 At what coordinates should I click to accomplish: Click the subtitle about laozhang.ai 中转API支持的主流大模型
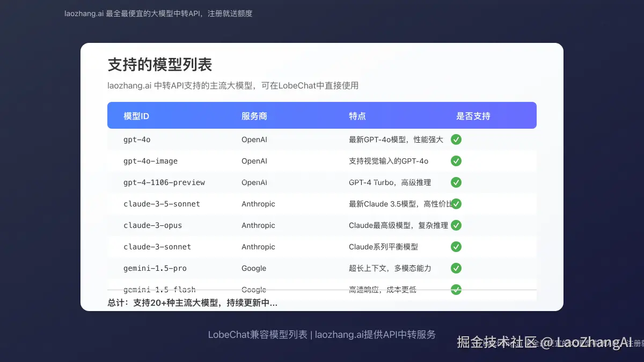pyautogui.click(x=233, y=86)
